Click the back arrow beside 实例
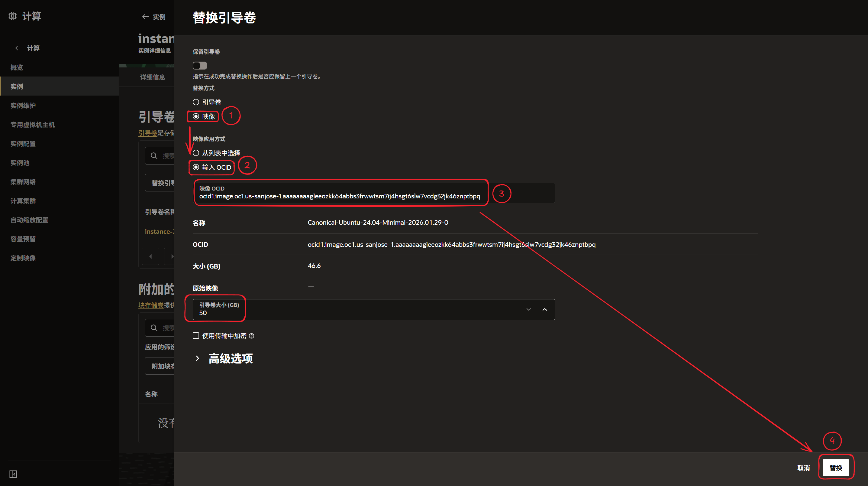 coord(145,17)
